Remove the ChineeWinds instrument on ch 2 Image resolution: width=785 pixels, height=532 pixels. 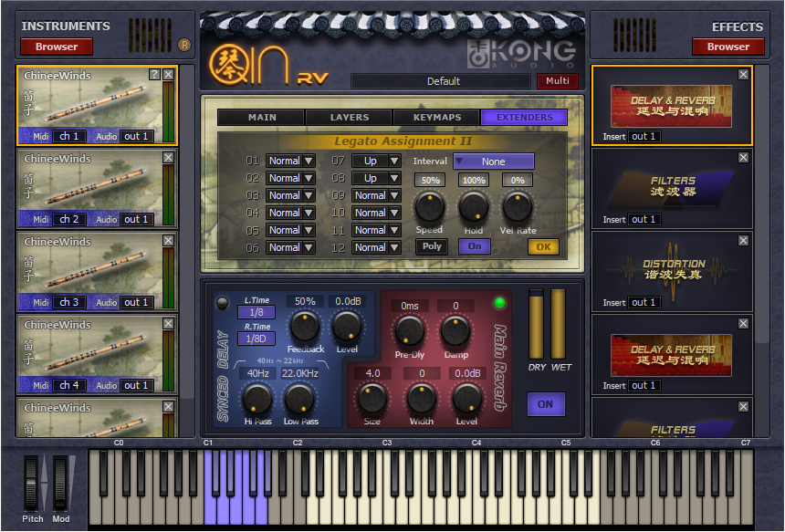[x=169, y=158]
